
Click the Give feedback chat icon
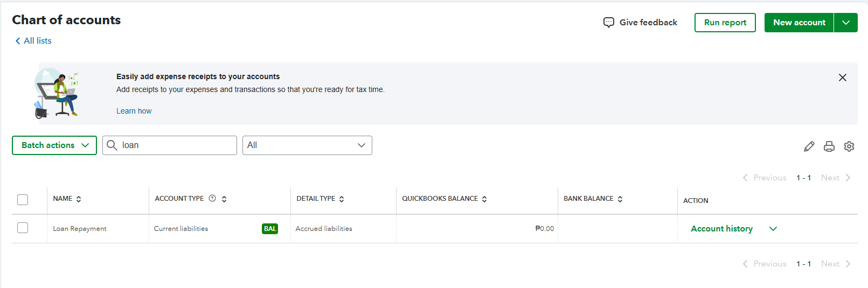(609, 23)
